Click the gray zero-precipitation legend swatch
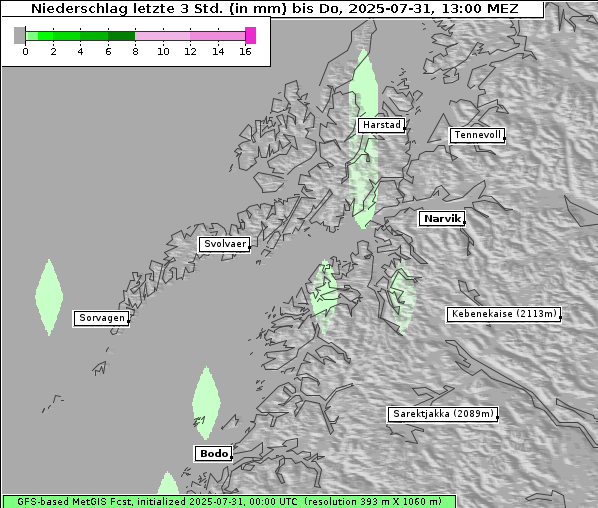This screenshot has height=508, width=598. pyautogui.click(x=19, y=35)
